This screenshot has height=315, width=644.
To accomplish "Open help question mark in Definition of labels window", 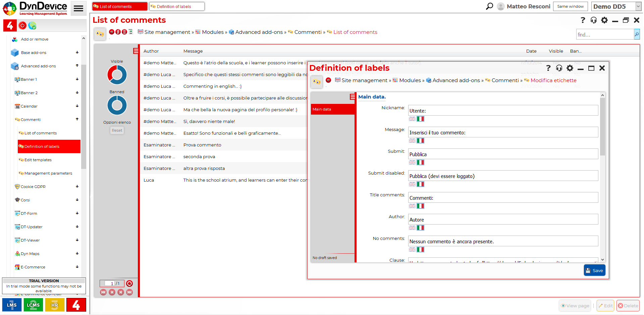I will coord(548,68).
